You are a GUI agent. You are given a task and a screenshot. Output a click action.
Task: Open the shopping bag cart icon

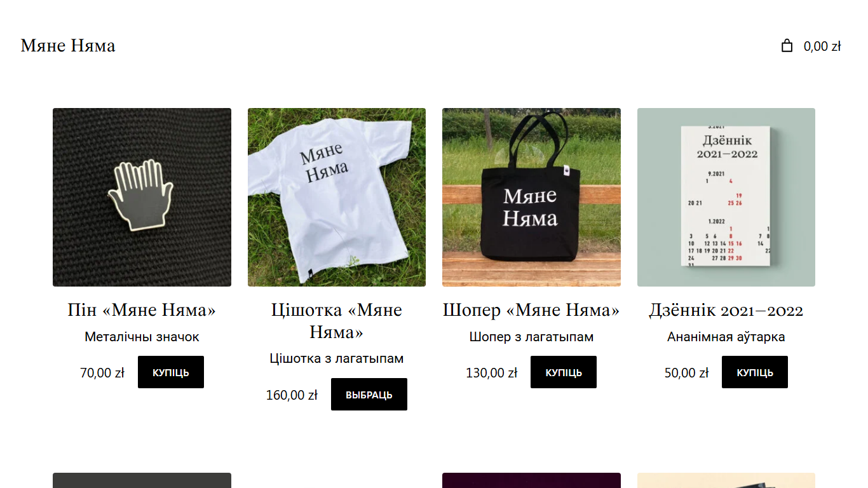point(787,46)
